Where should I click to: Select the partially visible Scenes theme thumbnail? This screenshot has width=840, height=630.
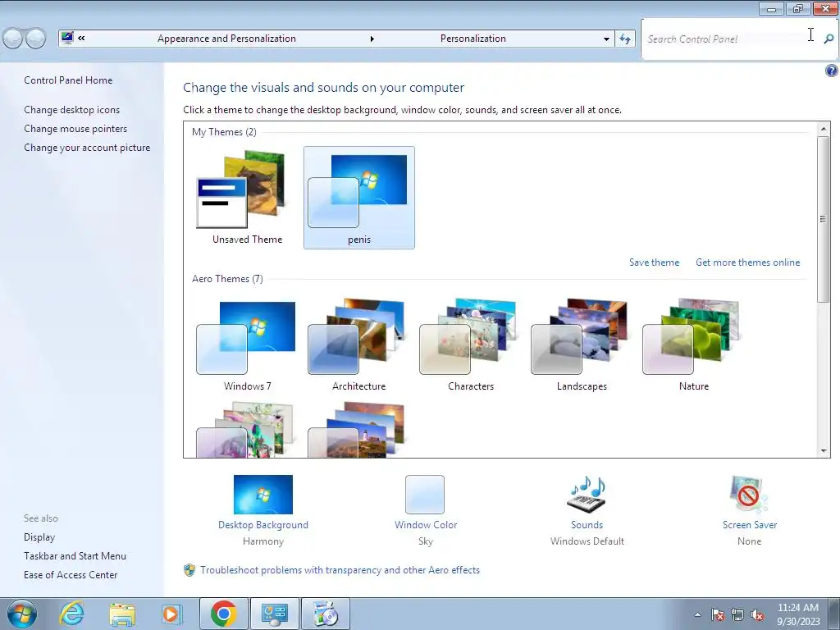pos(245,430)
